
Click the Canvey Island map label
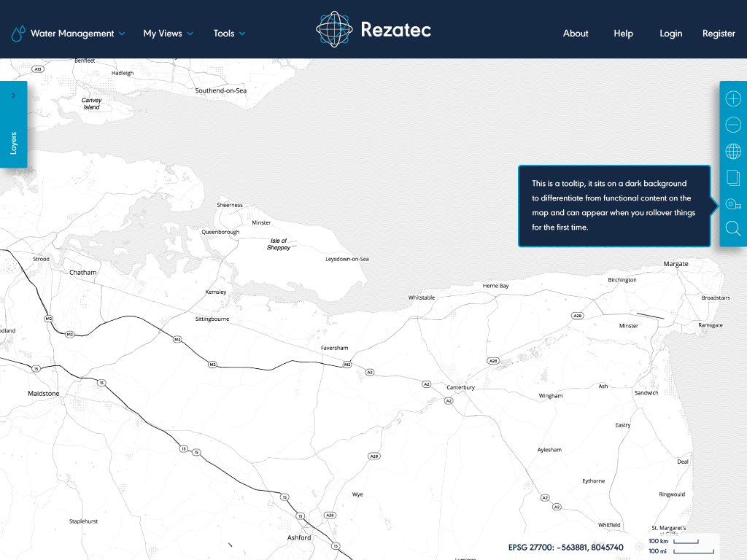coord(91,104)
